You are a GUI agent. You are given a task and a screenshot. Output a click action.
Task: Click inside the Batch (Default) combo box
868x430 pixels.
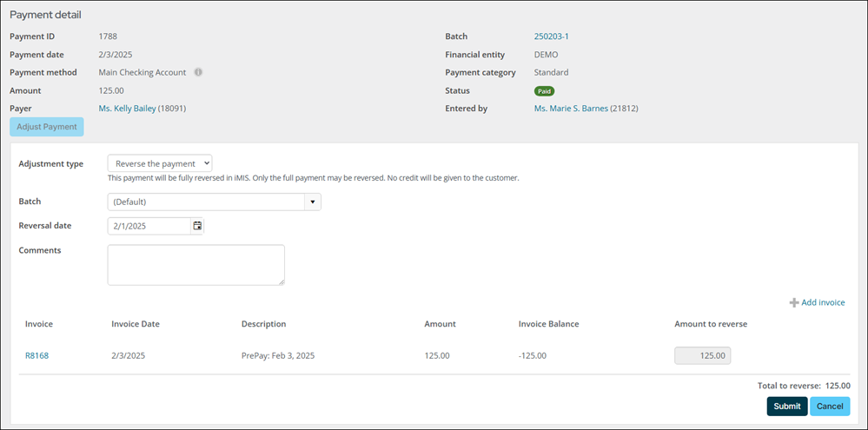pyautogui.click(x=207, y=202)
